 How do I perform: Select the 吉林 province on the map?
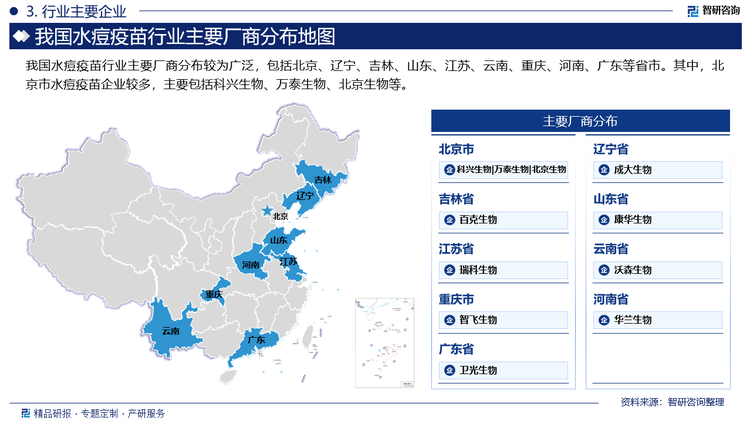(x=319, y=177)
